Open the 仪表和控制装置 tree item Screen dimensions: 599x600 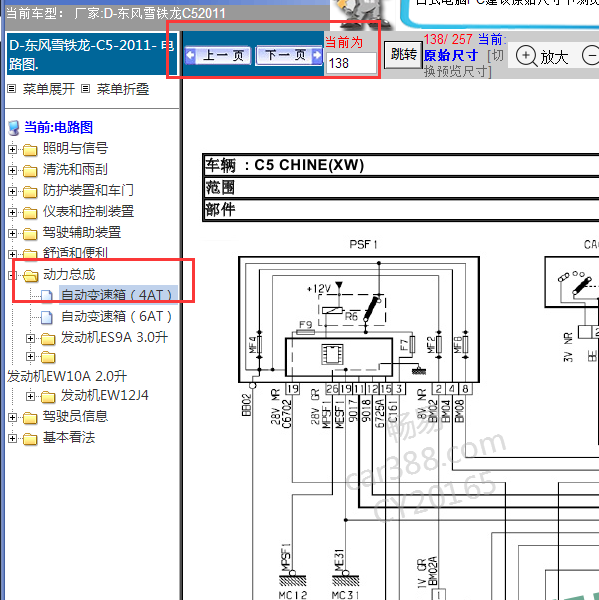pyautogui.click(x=88, y=211)
